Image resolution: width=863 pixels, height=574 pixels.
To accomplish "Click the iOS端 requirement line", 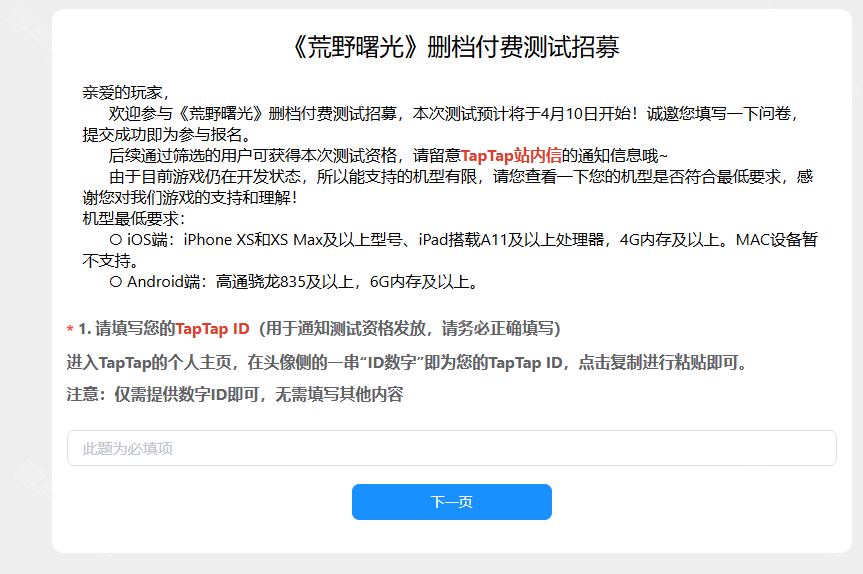I will coord(450,250).
